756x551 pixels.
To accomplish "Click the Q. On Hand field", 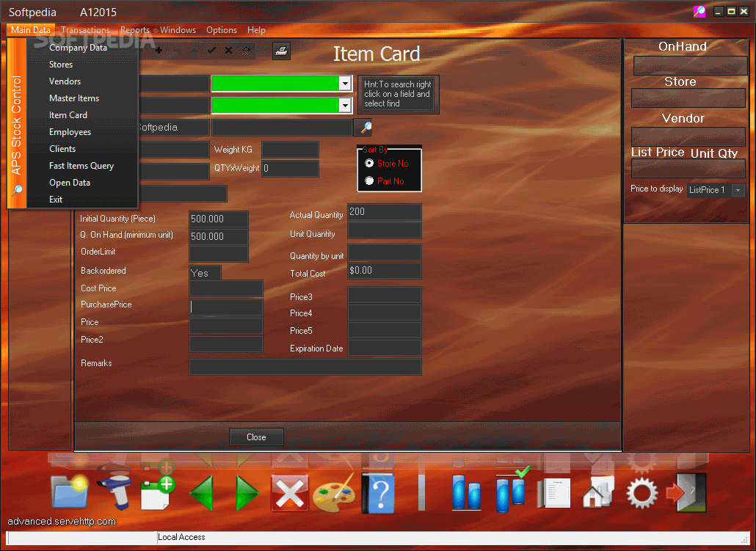I will [x=219, y=236].
